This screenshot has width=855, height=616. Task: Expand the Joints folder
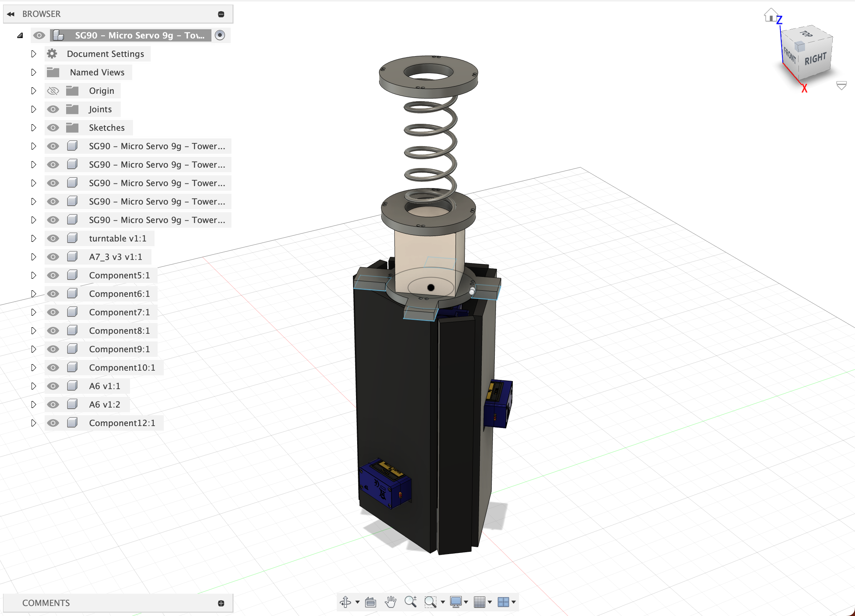point(33,109)
